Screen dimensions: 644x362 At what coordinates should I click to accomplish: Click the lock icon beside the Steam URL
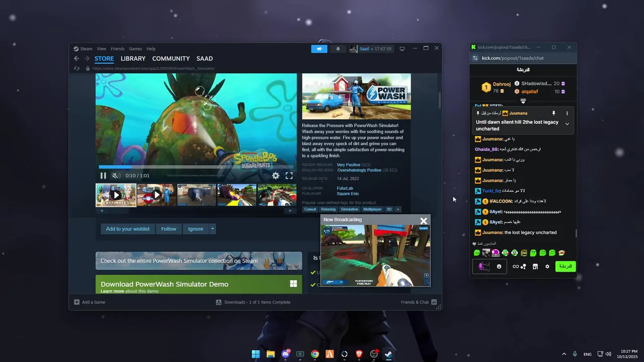(x=88, y=68)
